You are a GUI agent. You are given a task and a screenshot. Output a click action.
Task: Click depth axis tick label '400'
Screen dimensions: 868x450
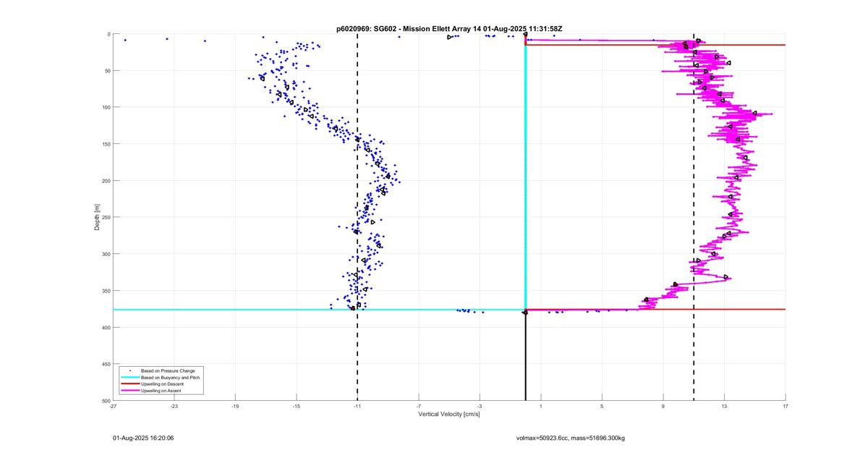click(106, 328)
